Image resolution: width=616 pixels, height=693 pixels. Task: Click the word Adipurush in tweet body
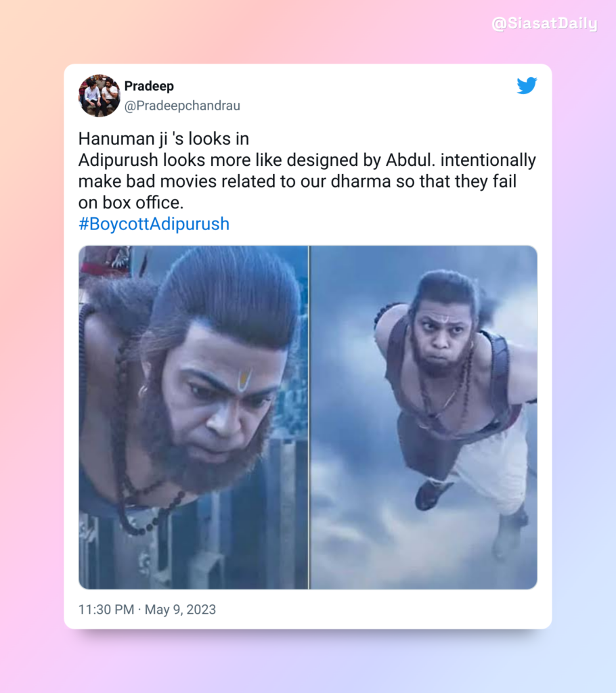click(x=118, y=160)
